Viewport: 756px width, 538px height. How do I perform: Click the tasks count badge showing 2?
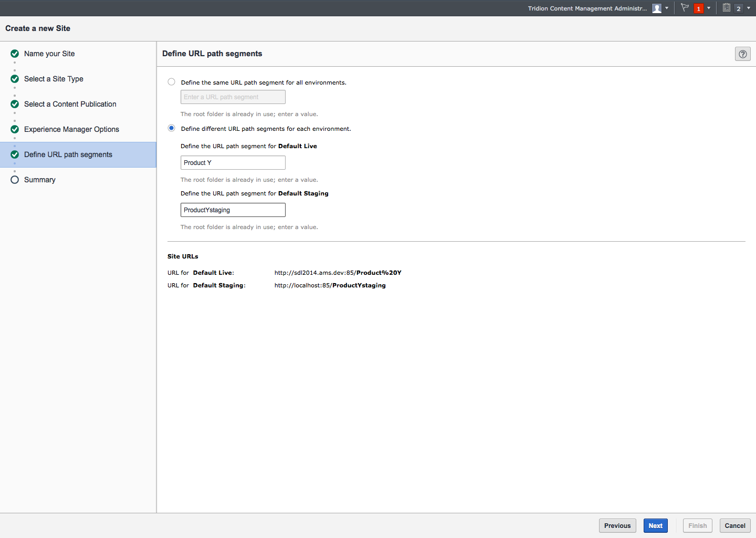pos(738,8)
